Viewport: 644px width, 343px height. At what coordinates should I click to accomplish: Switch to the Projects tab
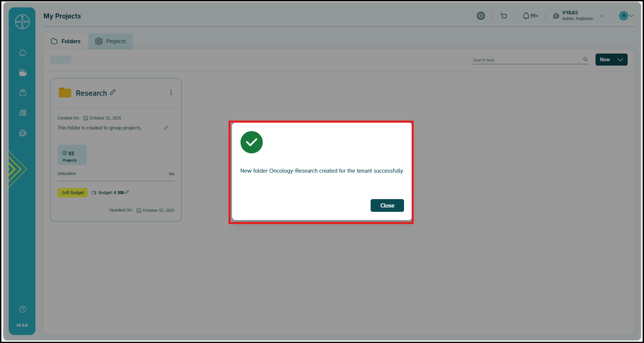pos(111,41)
